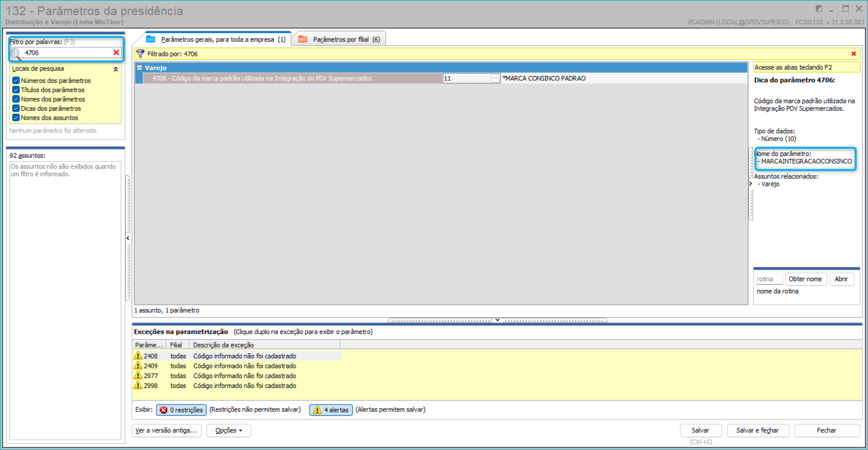
Task: Select exception row for parameter 2998
Action: click(237, 386)
